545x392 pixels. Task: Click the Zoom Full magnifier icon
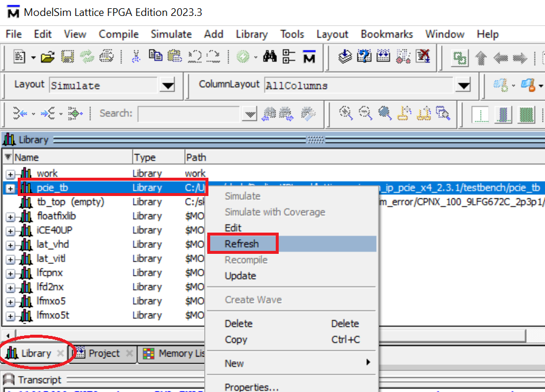point(385,113)
